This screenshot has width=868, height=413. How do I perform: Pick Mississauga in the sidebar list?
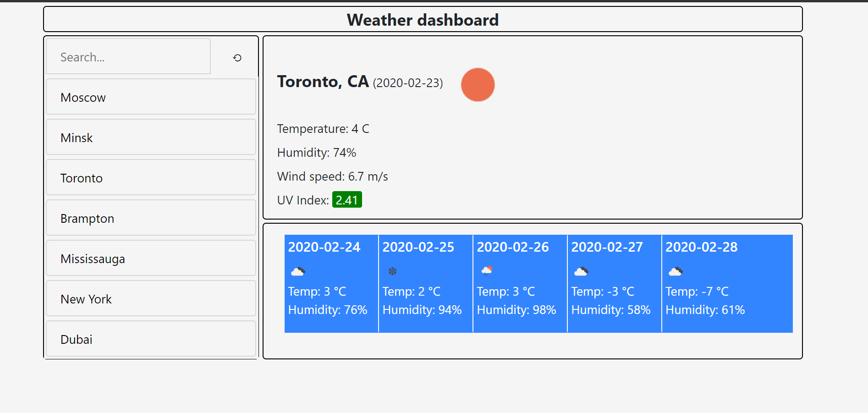click(x=151, y=259)
